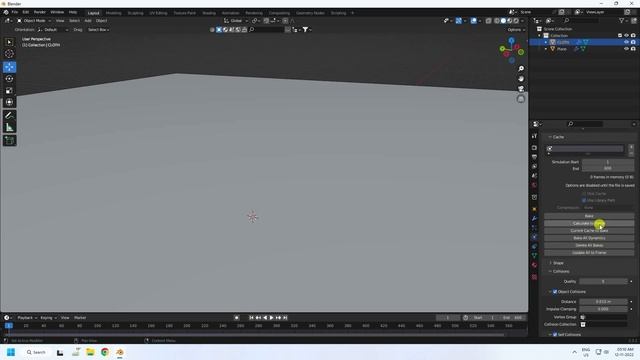Click Update All to Frame

tap(589, 253)
